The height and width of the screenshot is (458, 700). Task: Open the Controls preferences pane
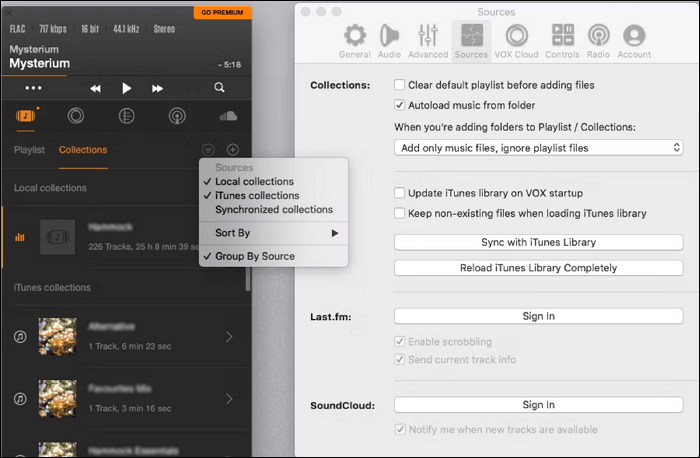coord(562,40)
